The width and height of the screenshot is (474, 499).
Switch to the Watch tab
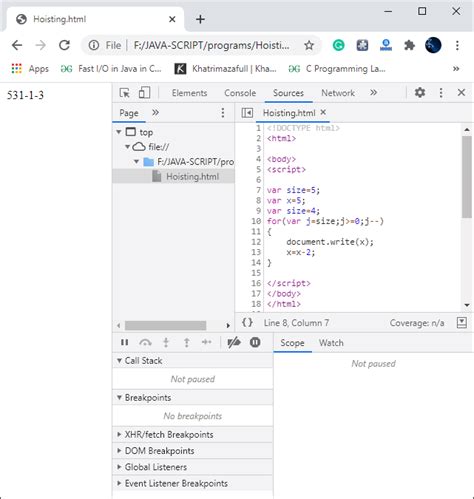click(331, 343)
